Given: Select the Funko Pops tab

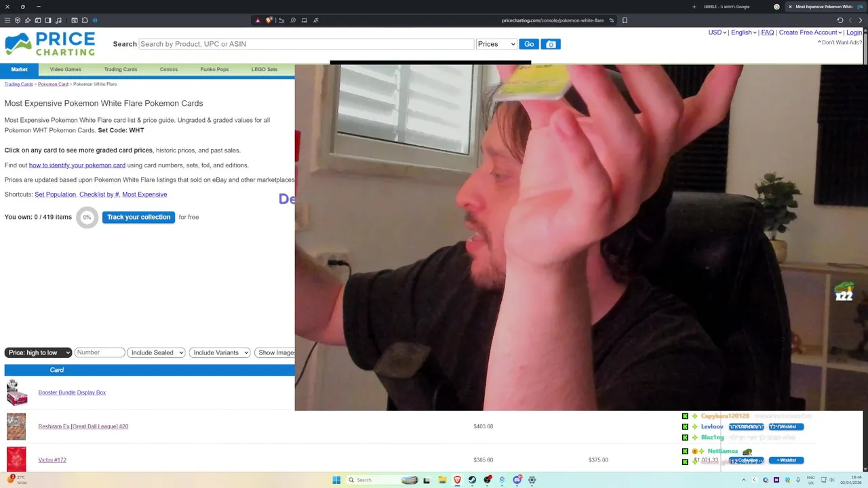Looking at the screenshot, I should pyautogui.click(x=214, y=69).
